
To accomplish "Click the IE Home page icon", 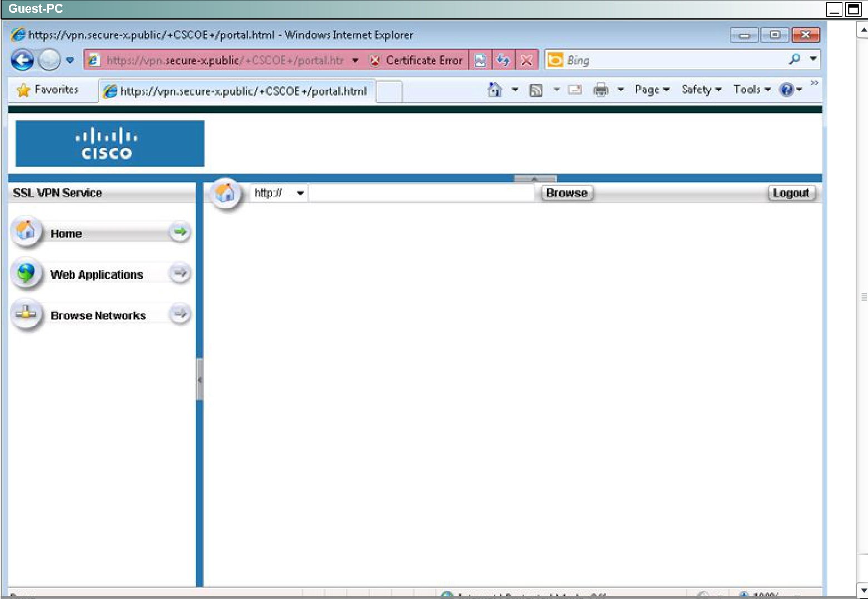I will point(495,90).
